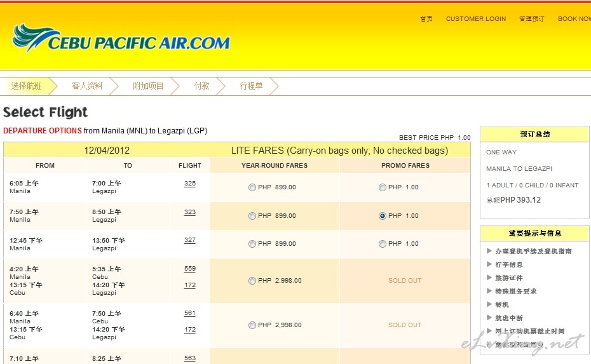
Task: Expand 旅游证件 travel documents item
Action: click(508, 278)
